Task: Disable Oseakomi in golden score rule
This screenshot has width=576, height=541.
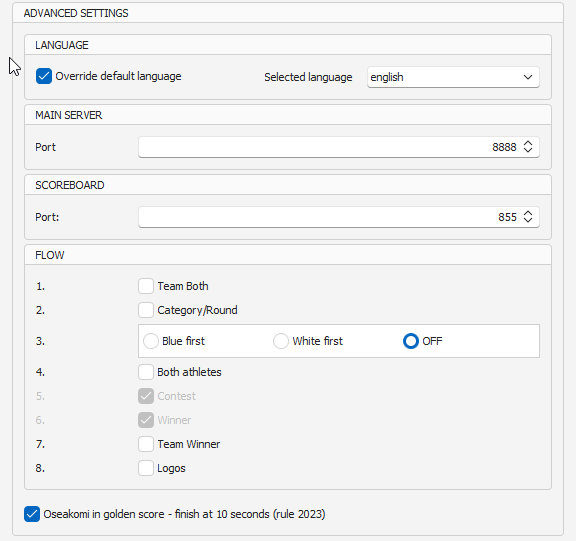Action: [x=32, y=514]
